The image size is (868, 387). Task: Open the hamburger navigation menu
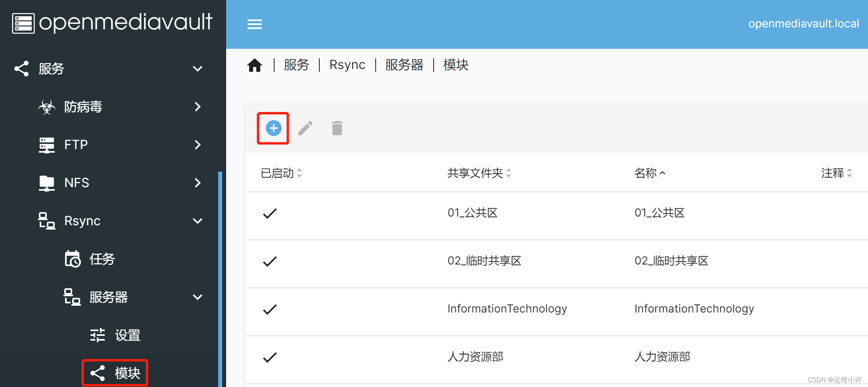(255, 24)
